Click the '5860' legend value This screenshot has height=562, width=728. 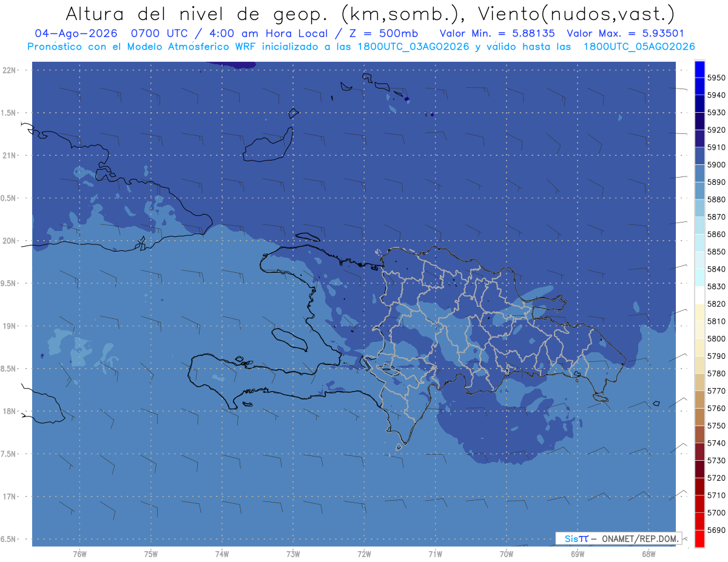click(x=716, y=234)
